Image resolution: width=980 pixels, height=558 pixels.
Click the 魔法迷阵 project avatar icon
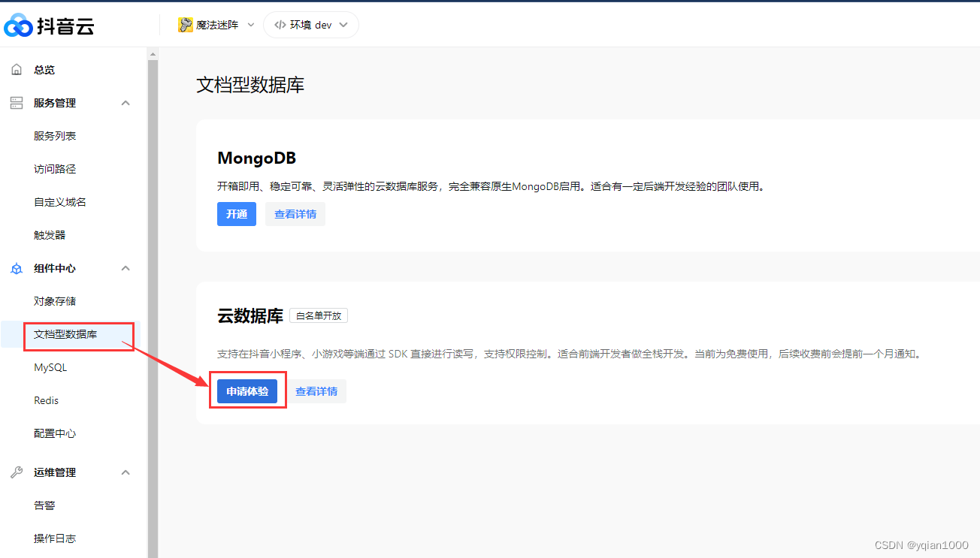coord(186,25)
